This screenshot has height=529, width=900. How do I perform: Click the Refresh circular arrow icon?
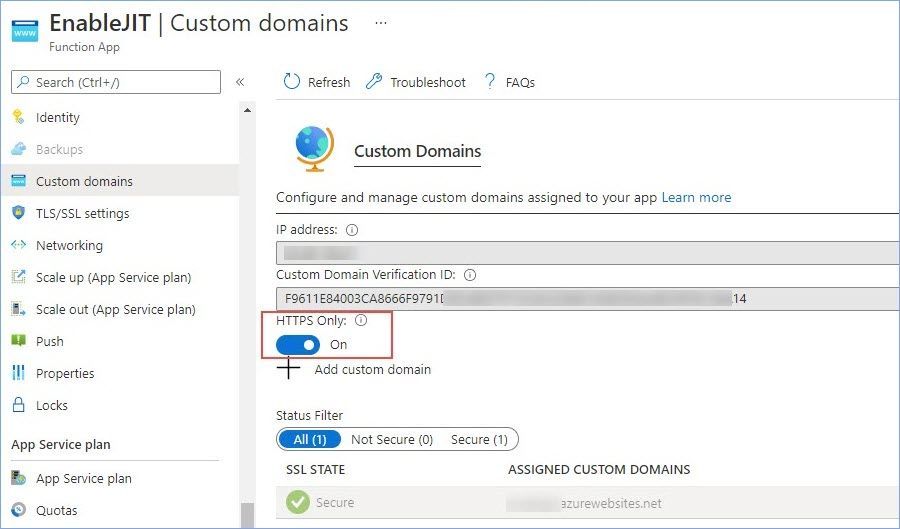tap(292, 81)
